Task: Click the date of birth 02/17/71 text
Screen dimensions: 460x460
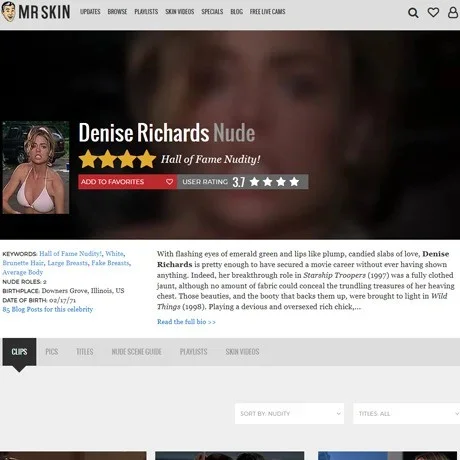Action: 62,300
